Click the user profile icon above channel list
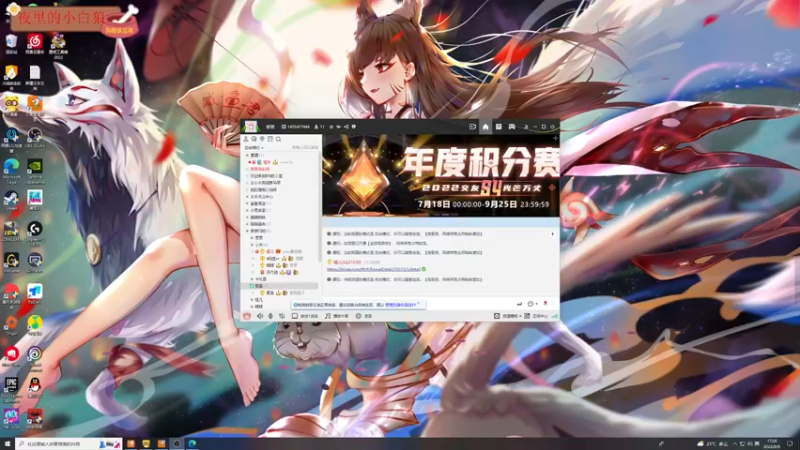The width and height of the screenshot is (800, 450). 246,139
